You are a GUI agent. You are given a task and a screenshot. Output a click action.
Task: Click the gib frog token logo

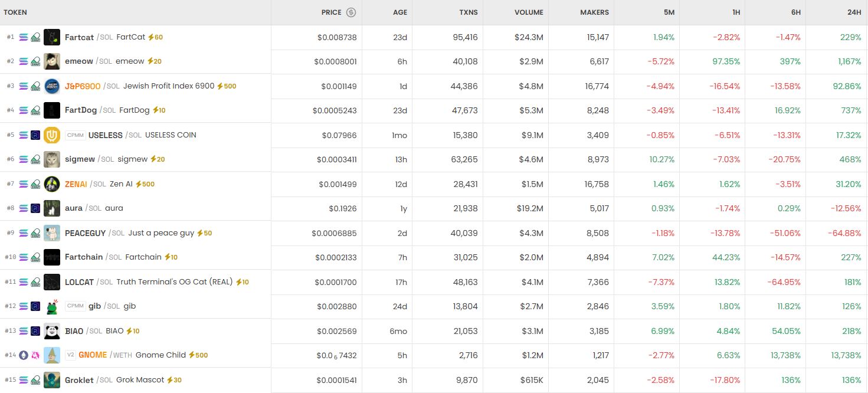tap(52, 306)
